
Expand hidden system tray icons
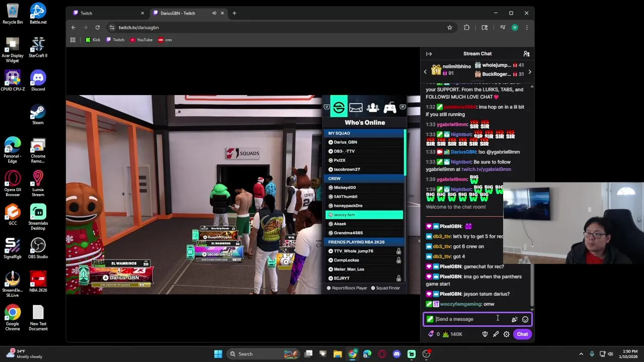coord(581,354)
